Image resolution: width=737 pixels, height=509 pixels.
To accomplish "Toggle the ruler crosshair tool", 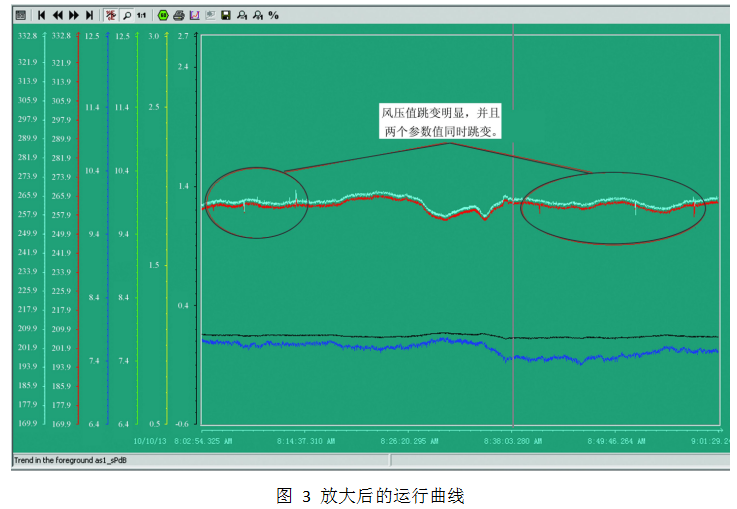I will 109,15.
